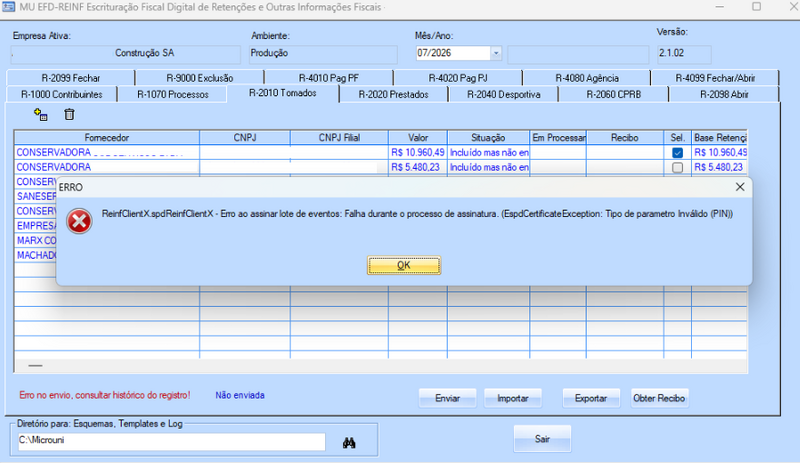Open the R-9000 Exclusão tab
The image size is (800, 463).
pyautogui.click(x=199, y=78)
